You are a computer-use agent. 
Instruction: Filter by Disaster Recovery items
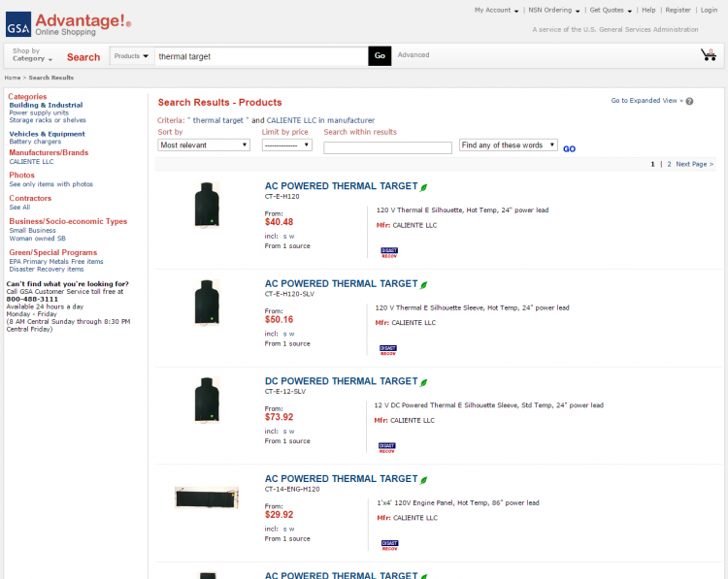[47, 269]
